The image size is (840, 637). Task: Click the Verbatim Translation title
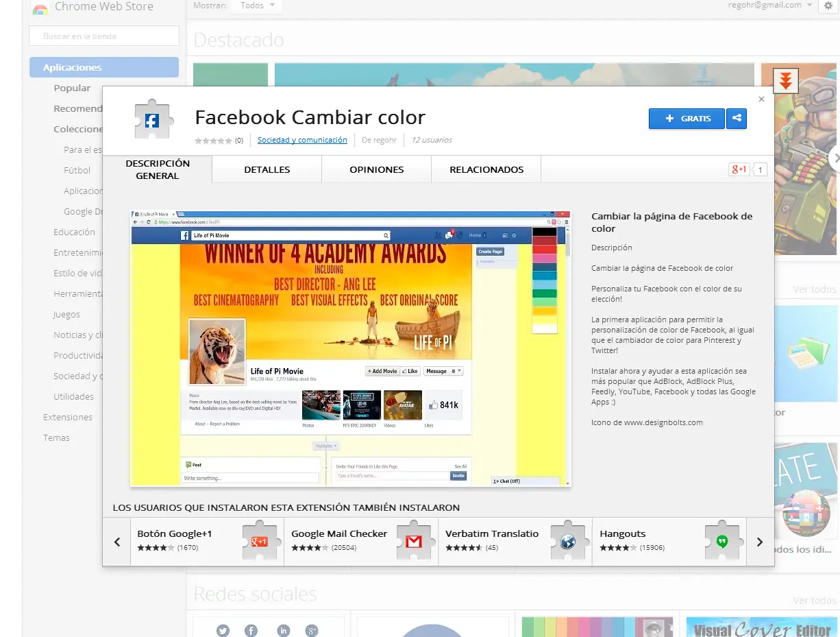point(492,533)
